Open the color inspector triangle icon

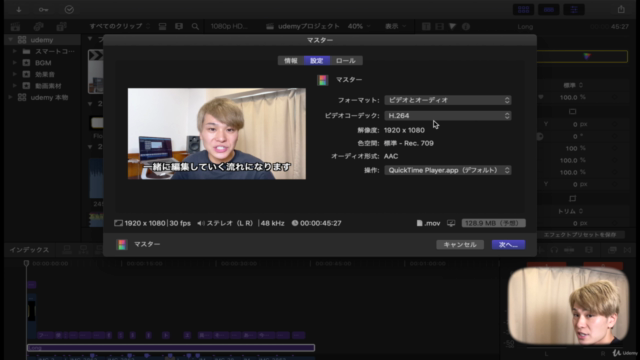[x=452, y=27]
